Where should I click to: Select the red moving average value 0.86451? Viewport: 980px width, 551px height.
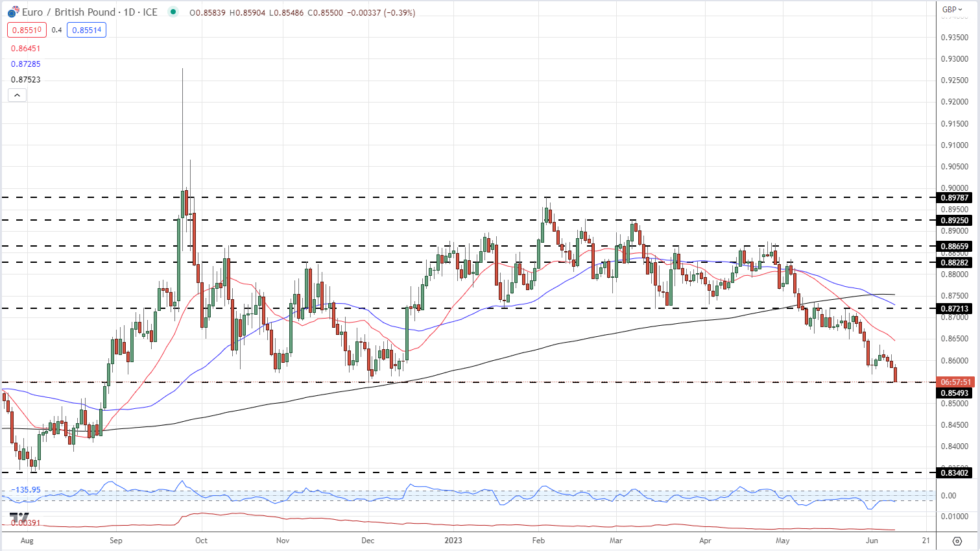coord(25,49)
